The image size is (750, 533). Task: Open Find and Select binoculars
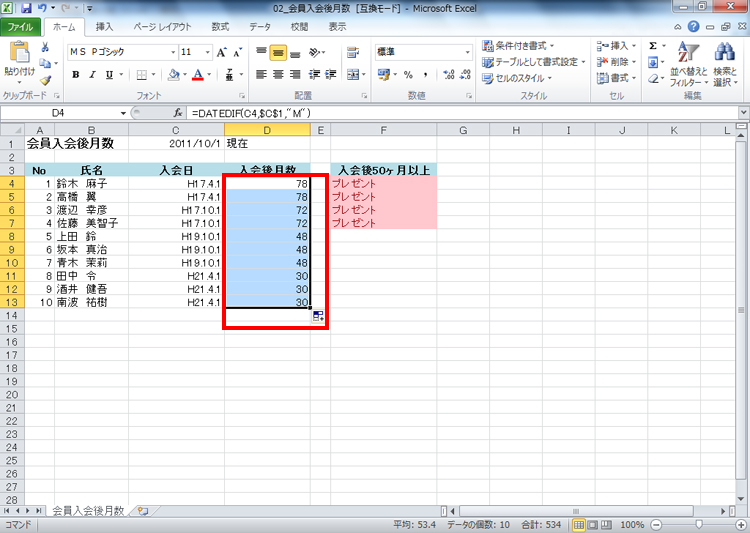pyautogui.click(x=725, y=64)
